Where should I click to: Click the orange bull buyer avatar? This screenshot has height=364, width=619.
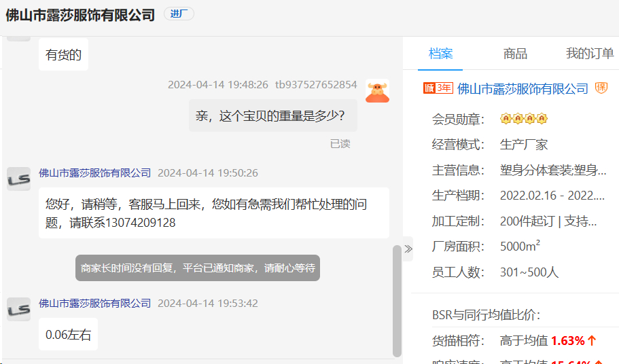[377, 91]
